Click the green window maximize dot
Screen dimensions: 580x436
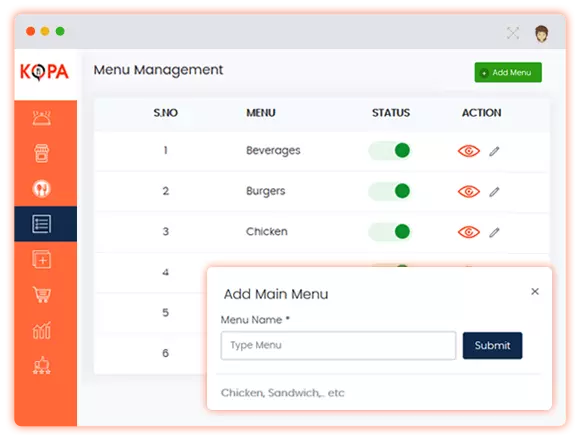point(60,31)
